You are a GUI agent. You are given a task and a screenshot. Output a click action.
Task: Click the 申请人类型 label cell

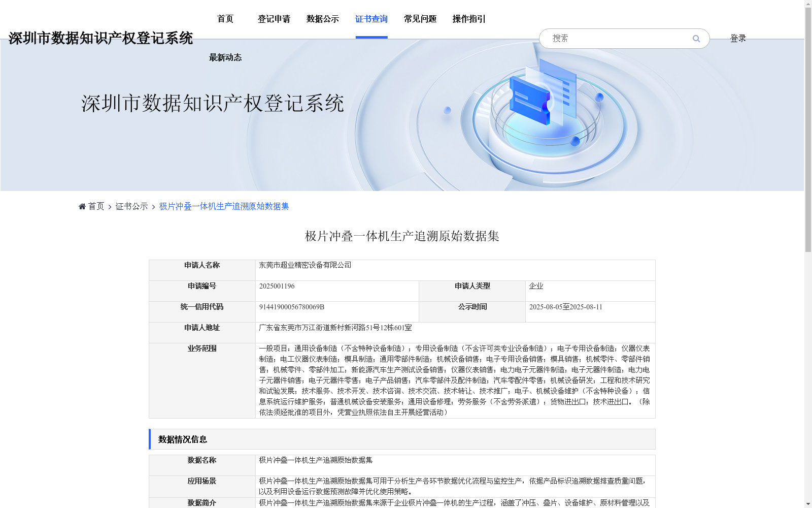coord(472,291)
